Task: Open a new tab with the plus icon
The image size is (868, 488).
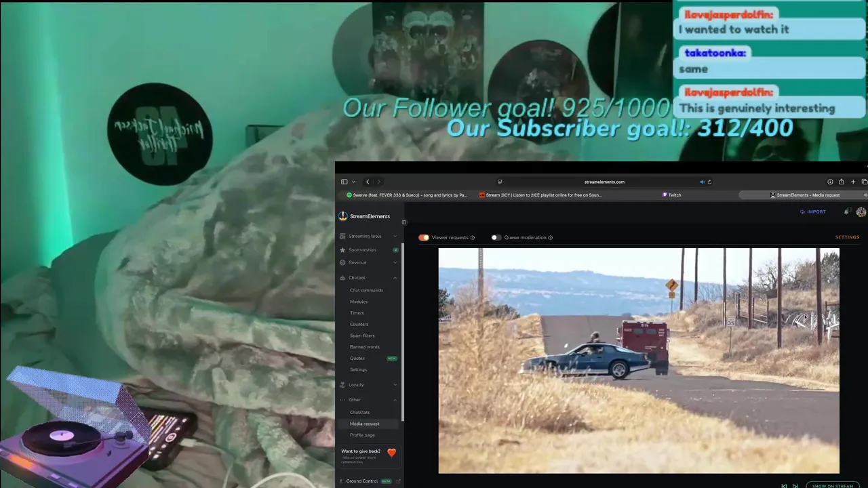Action: tap(853, 182)
